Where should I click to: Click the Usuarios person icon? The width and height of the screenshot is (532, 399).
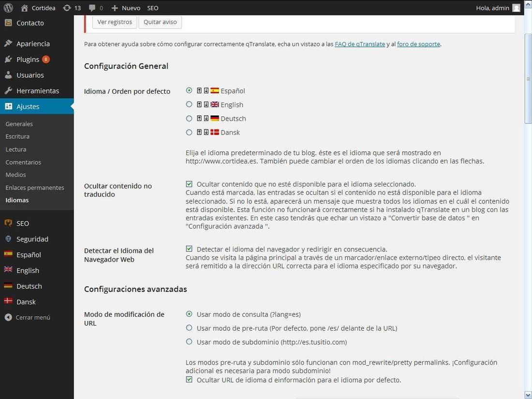coord(8,75)
